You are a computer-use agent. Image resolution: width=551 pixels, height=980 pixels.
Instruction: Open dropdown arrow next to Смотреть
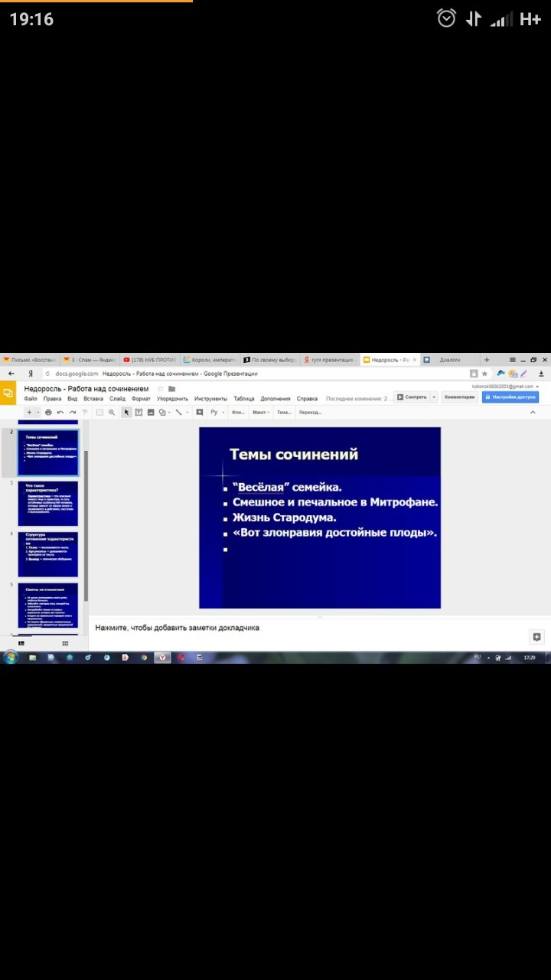point(434,397)
